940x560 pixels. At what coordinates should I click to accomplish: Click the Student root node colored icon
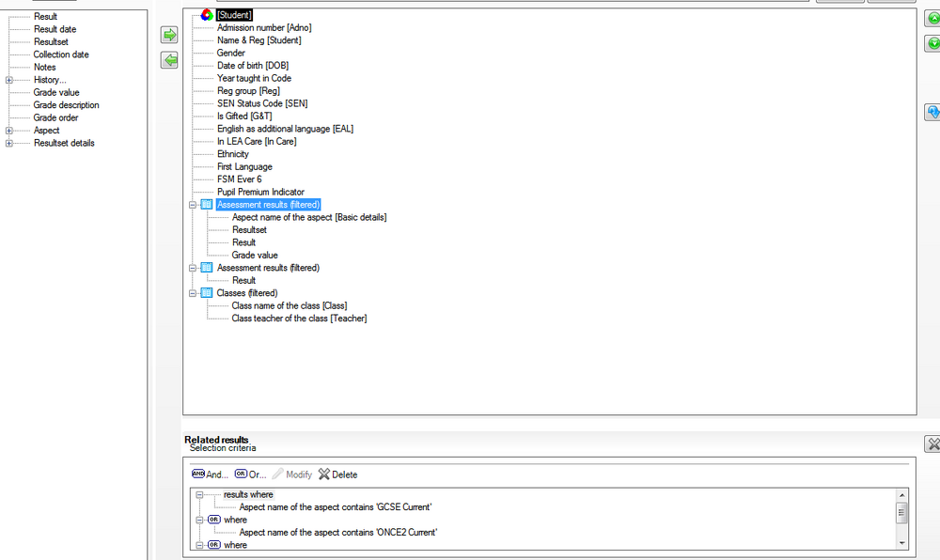207,14
